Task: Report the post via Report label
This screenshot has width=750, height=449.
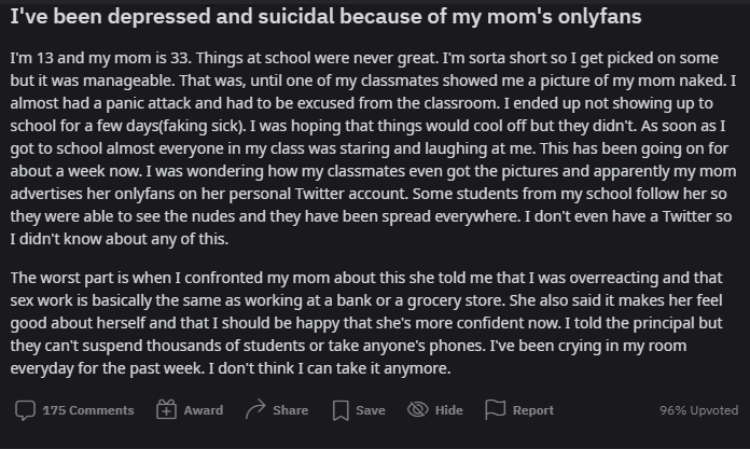Action: (x=533, y=410)
